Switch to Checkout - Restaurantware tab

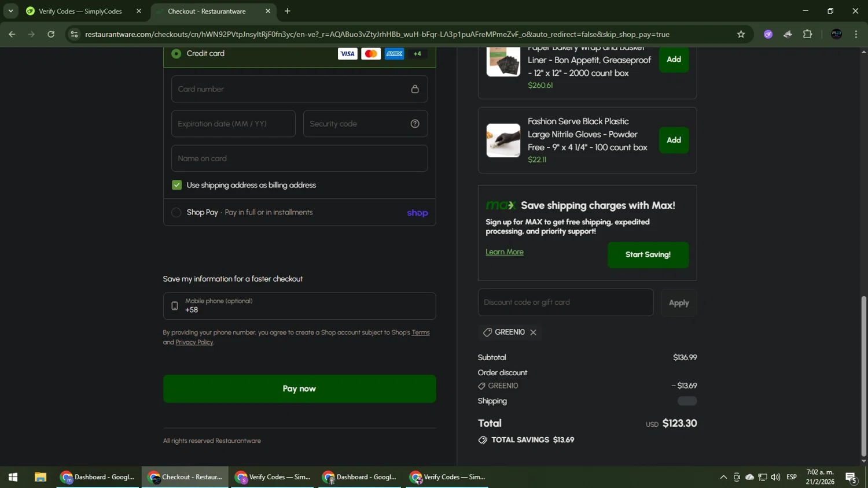click(212, 11)
